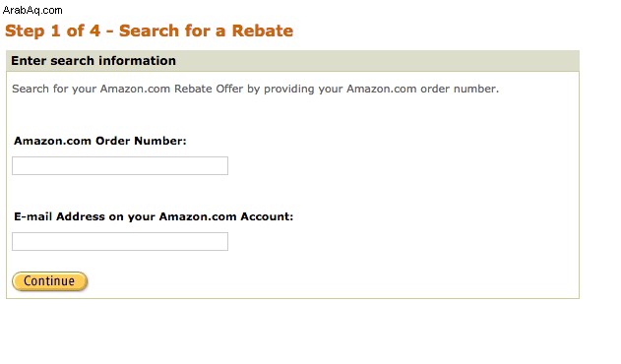Image resolution: width=621 pixels, height=364 pixels.
Task: Click the words "Rebate Offer" in the description
Action: [209, 89]
